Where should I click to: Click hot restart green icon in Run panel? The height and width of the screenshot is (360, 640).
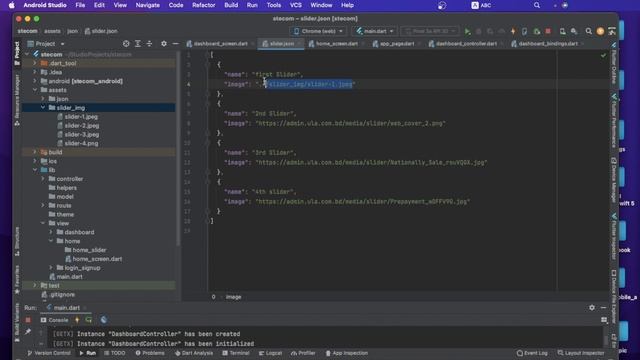pos(89,320)
